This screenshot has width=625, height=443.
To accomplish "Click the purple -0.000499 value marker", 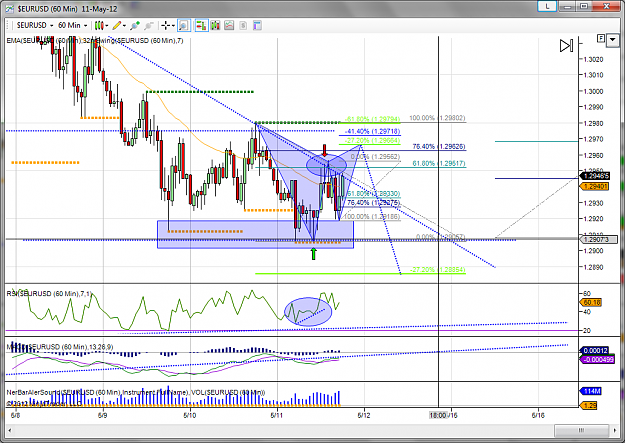I will [x=597, y=360].
